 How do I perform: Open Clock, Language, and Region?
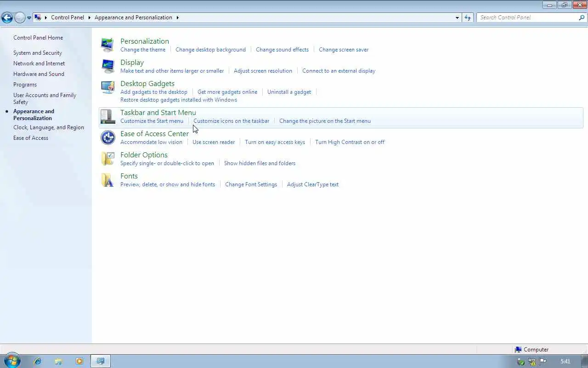pos(49,127)
